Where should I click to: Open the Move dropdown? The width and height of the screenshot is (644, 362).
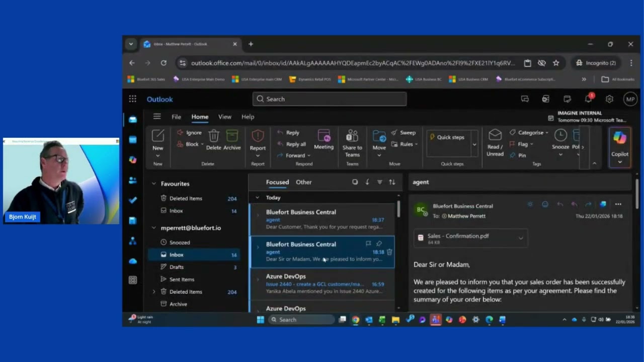point(379,155)
